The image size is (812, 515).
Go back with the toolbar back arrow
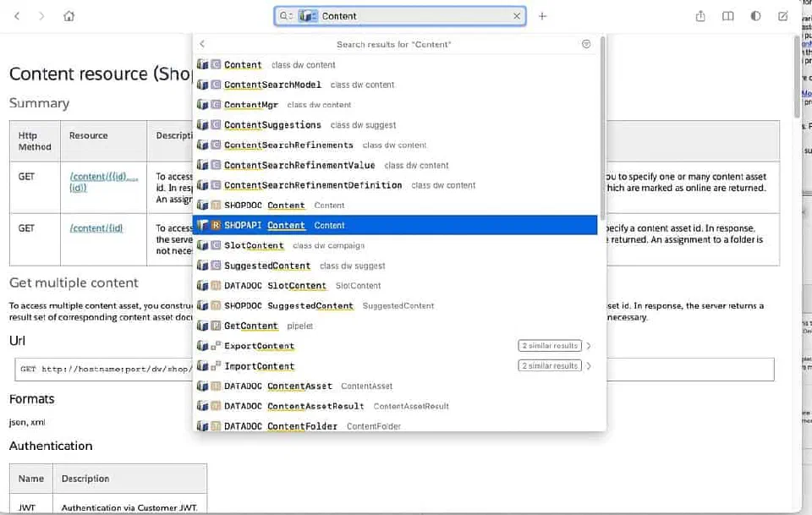click(x=17, y=16)
